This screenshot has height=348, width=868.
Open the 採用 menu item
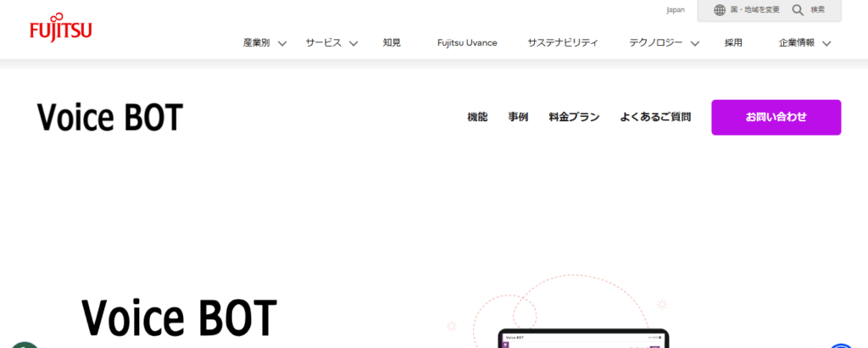pyautogui.click(x=733, y=43)
